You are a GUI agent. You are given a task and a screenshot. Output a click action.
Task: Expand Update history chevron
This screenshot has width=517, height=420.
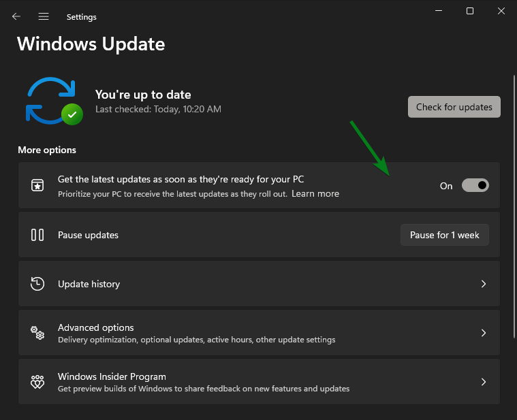[484, 284]
